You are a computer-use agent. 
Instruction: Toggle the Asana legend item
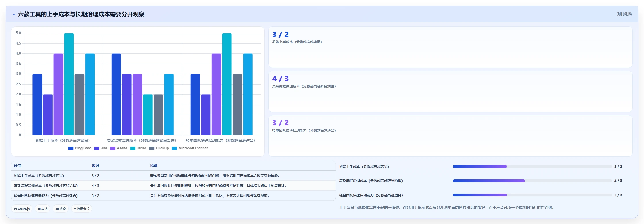(x=118, y=148)
